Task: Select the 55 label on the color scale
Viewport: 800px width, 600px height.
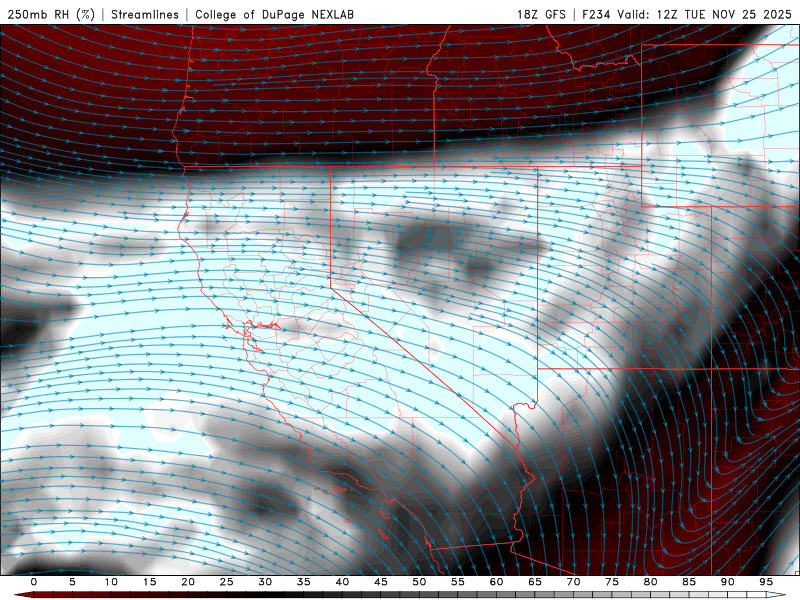Action: coord(458,582)
